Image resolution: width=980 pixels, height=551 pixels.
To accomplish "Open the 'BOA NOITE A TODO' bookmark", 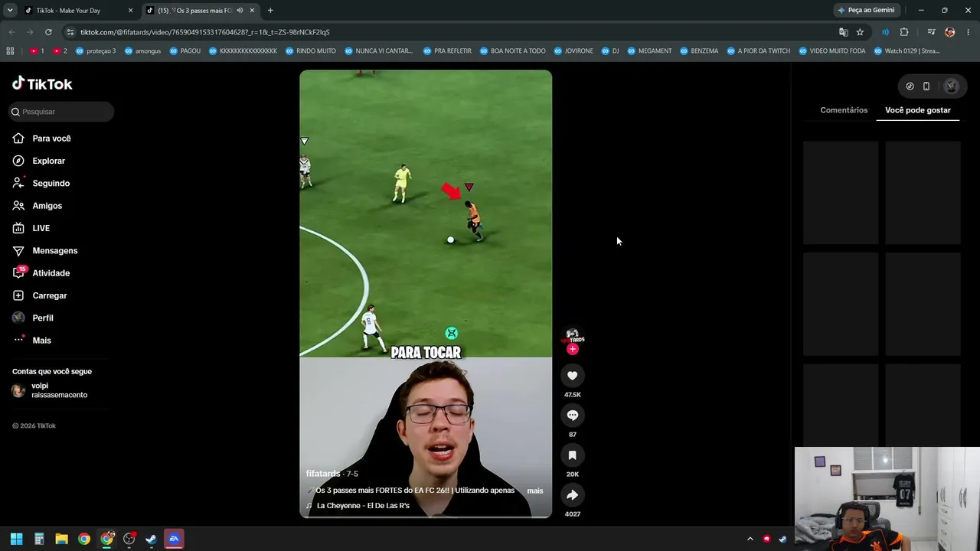I will pyautogui.click(x=513, y=51).
